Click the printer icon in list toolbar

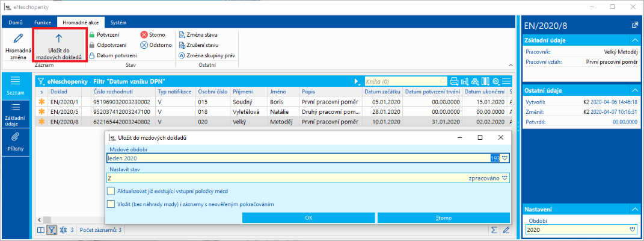(454, 81)
